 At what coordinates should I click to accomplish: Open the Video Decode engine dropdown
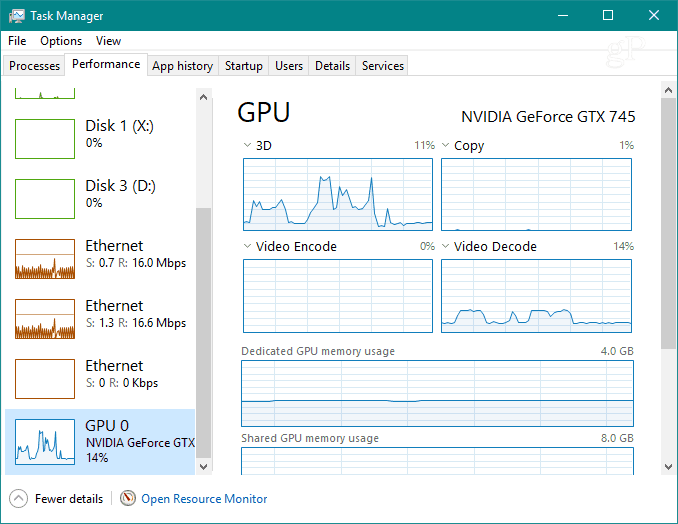point(446,247)
